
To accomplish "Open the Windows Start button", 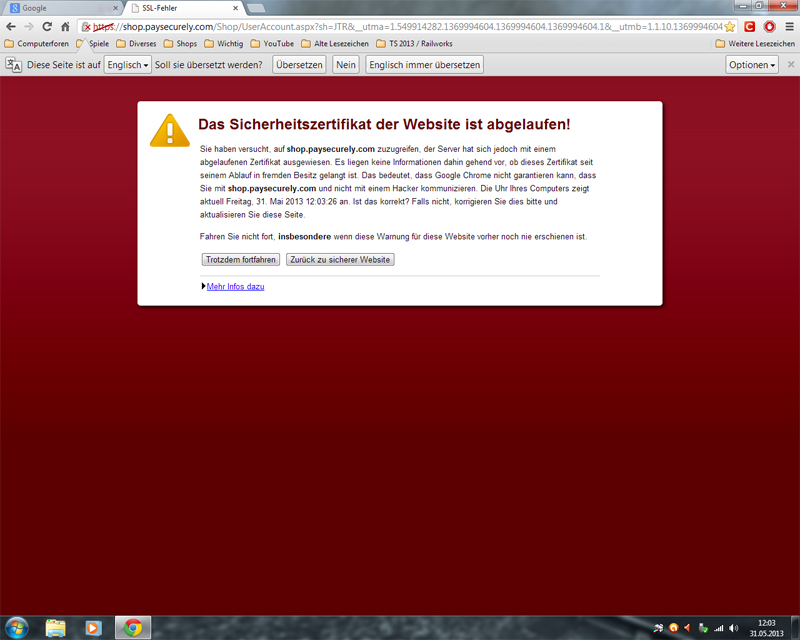I will click(16, 628).
